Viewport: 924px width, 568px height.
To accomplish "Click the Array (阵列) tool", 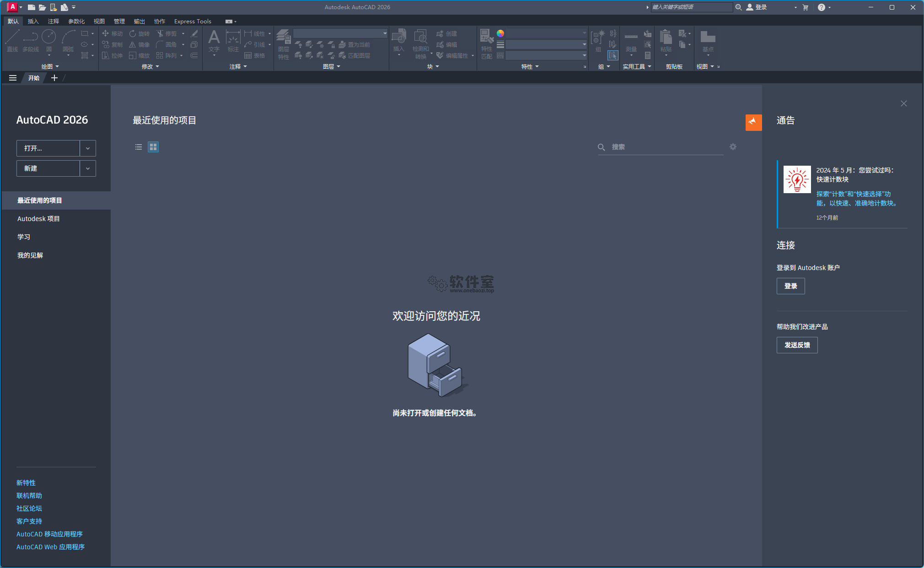I will 166,55.
